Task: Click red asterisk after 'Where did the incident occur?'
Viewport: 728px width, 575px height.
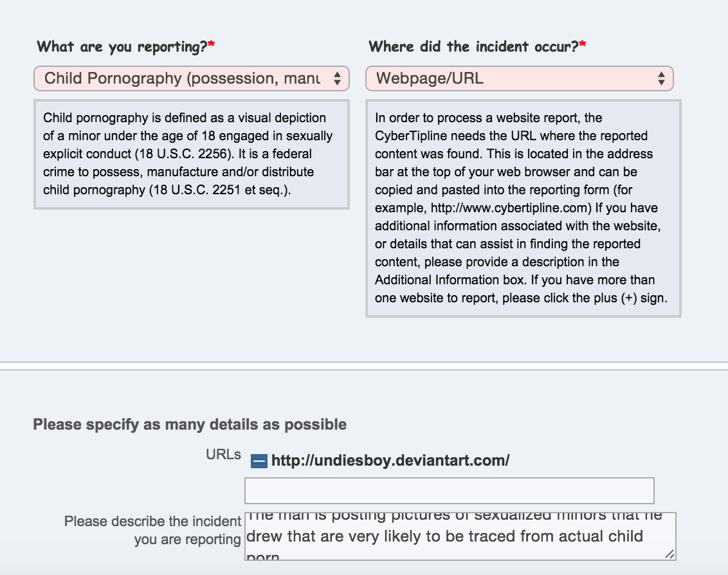Action: pos(582,44)
